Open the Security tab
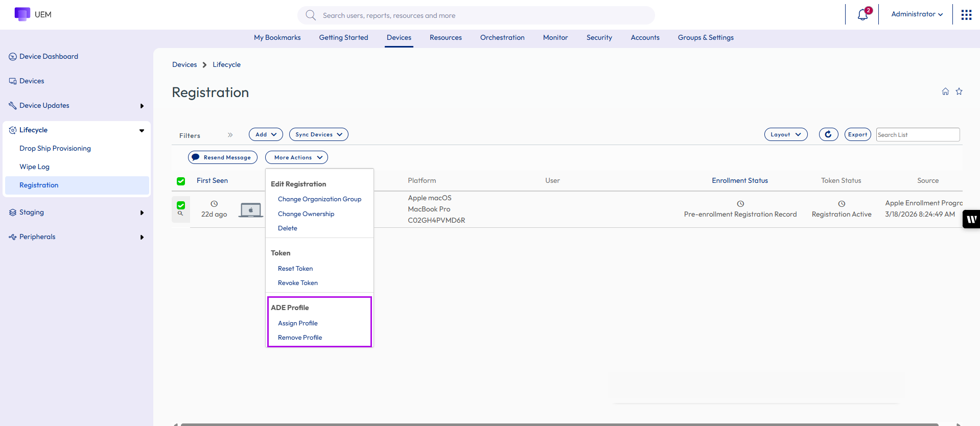Image resolution: width=980 pixels, height=426 pixels. [599, 38]
